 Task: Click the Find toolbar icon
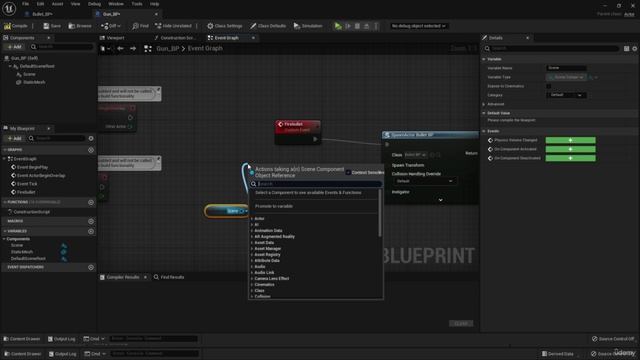click(x=140, y=26)
